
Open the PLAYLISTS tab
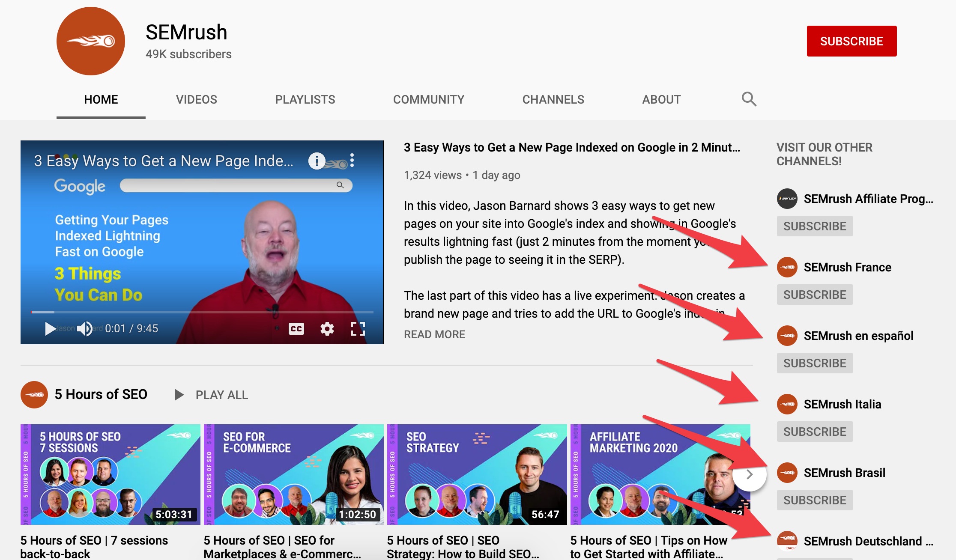pyautogui.click(x=305, y=99)
